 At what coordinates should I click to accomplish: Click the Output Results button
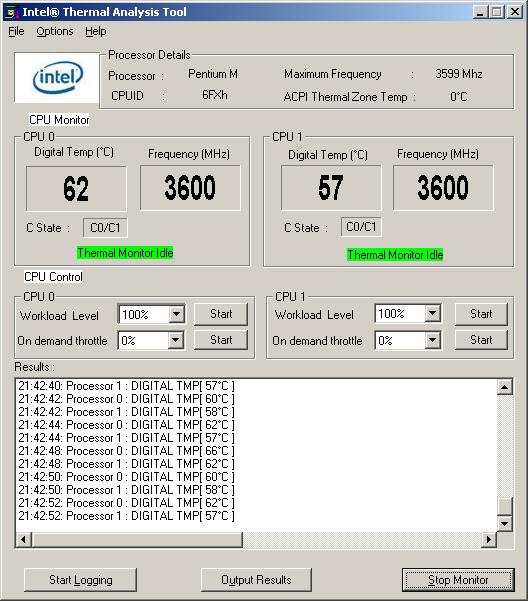256,580
